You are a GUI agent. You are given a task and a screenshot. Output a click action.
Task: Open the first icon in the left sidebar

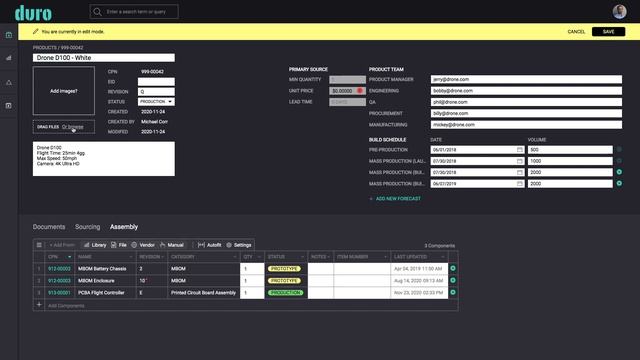pos(9,35)
